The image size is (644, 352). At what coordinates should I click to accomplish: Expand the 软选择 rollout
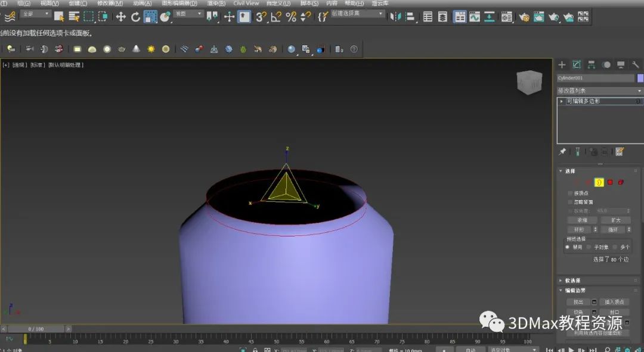tap(572, 281)
